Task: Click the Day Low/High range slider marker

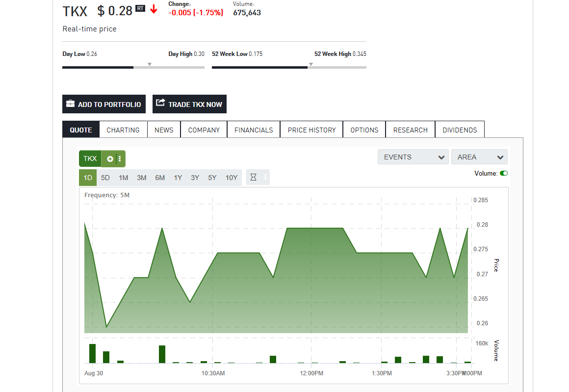Action: click(149, 64)
